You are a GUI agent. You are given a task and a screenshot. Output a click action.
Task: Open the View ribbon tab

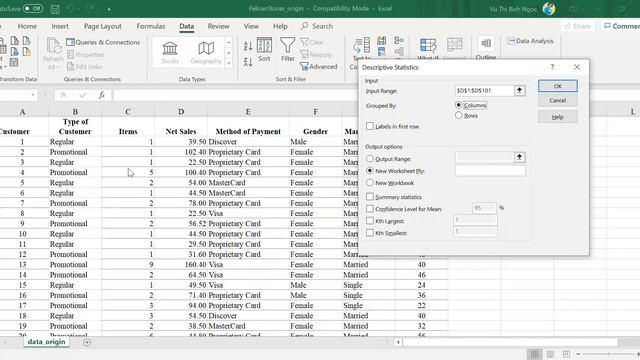tap(251, 26)
